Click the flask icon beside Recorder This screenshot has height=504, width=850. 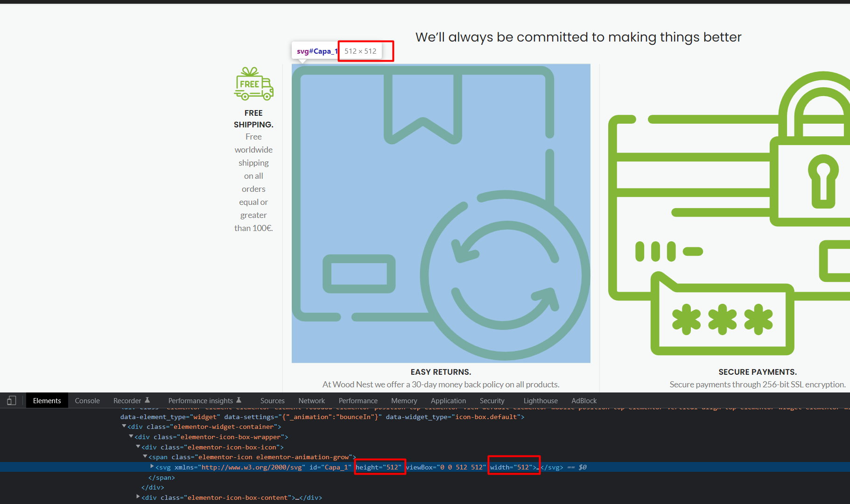tap(148, 400)
